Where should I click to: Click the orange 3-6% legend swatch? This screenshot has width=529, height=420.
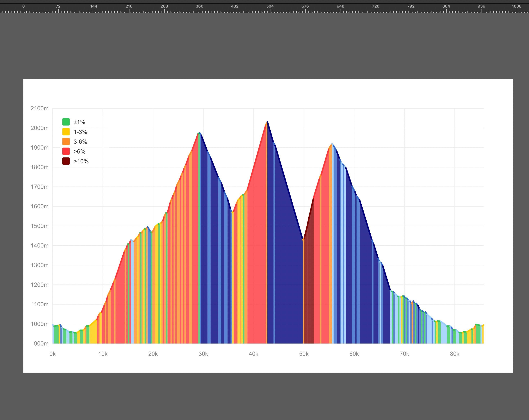tap(66, 141)
